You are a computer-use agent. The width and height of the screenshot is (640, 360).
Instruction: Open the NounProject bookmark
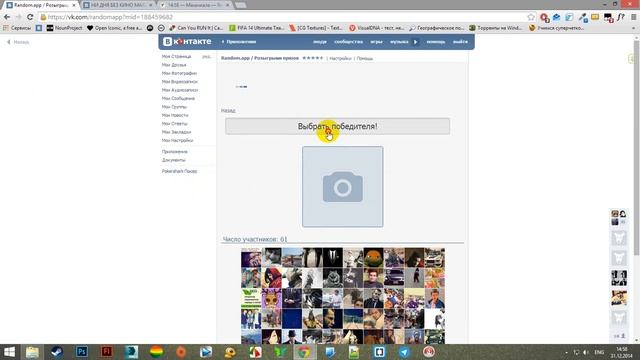pyautogui.click(x=64, y=28)
